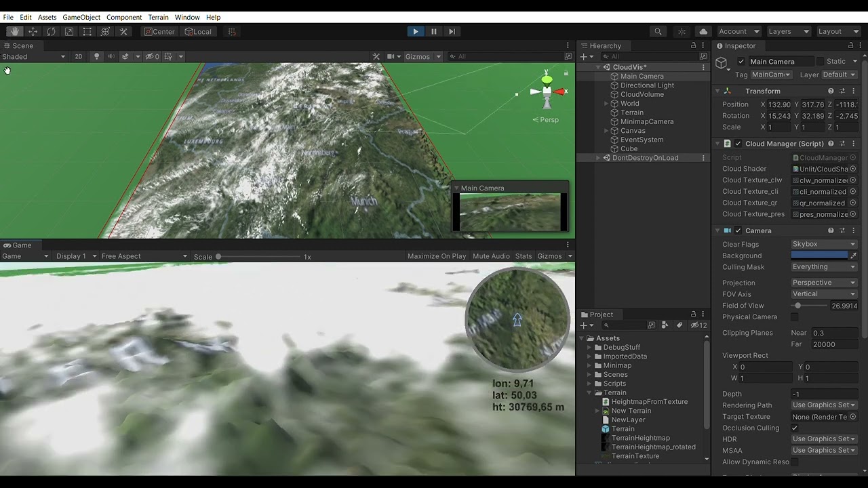Select the Move tool
This screenshot has width=868, height=488.
coord(33,31)
